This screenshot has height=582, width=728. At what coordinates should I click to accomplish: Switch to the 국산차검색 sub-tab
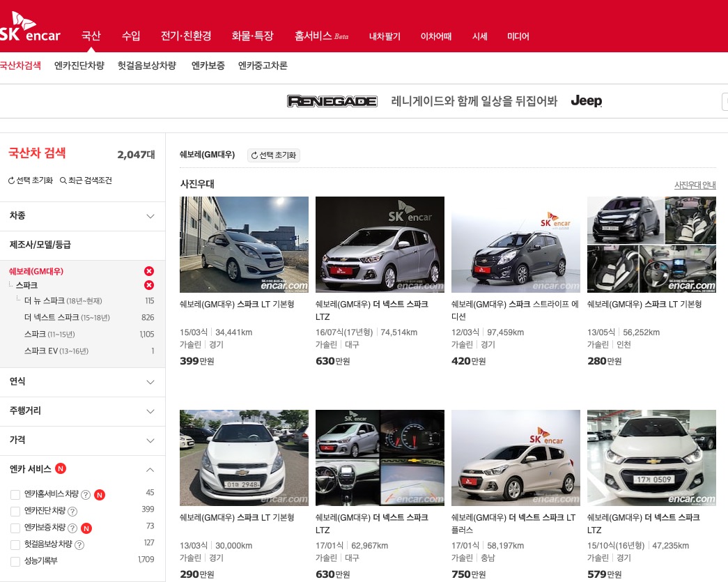click(x=20, y=66)
